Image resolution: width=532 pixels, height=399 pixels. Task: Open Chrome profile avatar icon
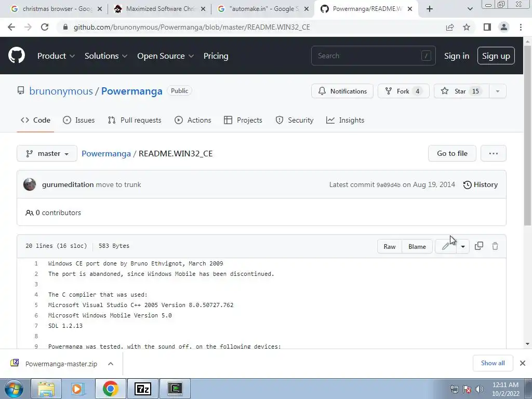tap(504, 27)
